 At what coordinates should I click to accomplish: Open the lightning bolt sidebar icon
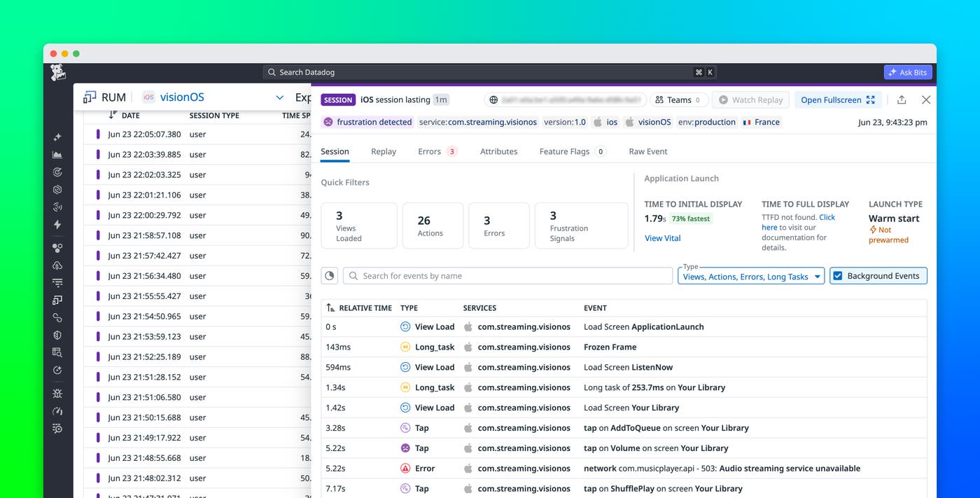click(x=57, y=225)
